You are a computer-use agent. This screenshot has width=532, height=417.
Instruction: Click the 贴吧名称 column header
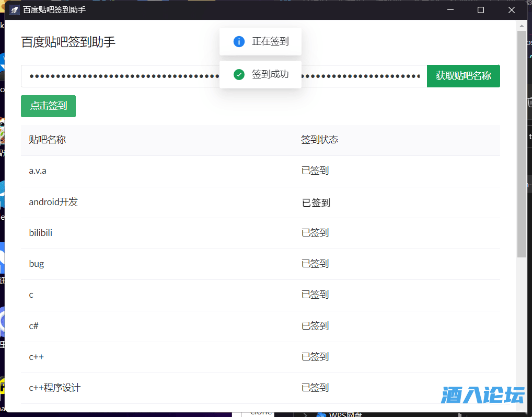pos(48,140)
